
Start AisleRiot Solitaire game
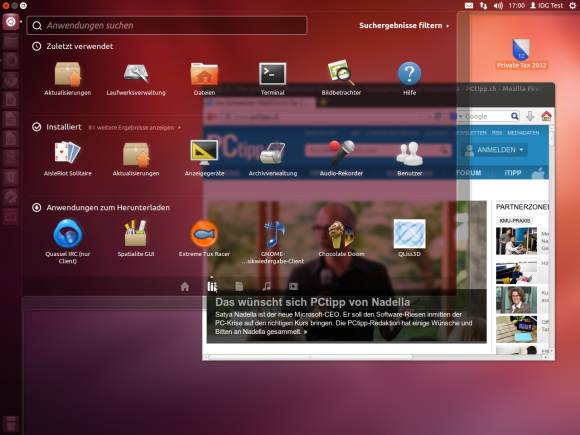click(x=67, y=158)
